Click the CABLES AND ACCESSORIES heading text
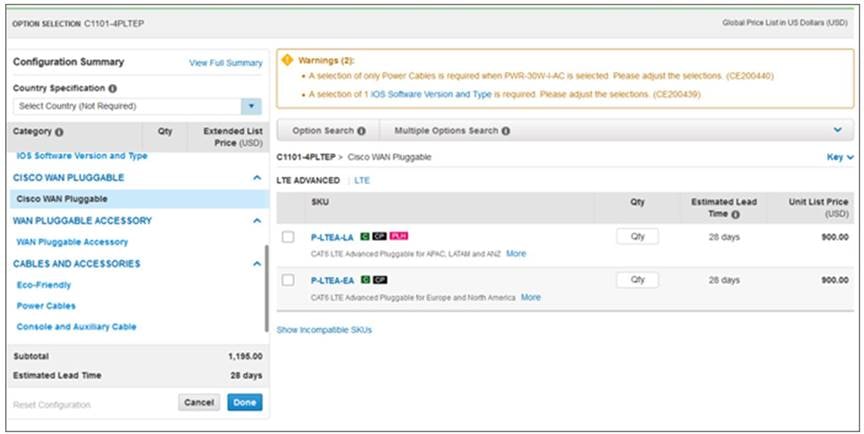Viewport: 864px width, 434px height. click(77, 264)
